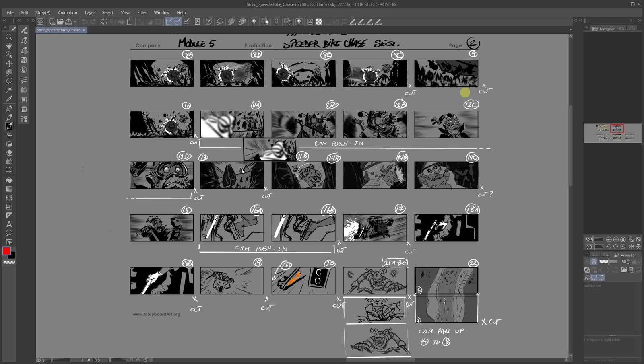The width and height of the screenshot is (644, 364).
Task: Select the Lasso selection tool
Action: tap(9, 81)
